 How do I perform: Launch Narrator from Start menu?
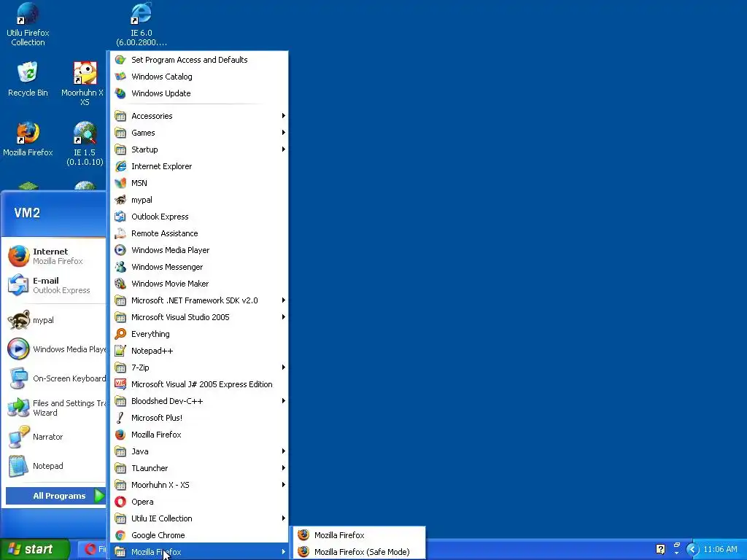click(x=55, y=437)
